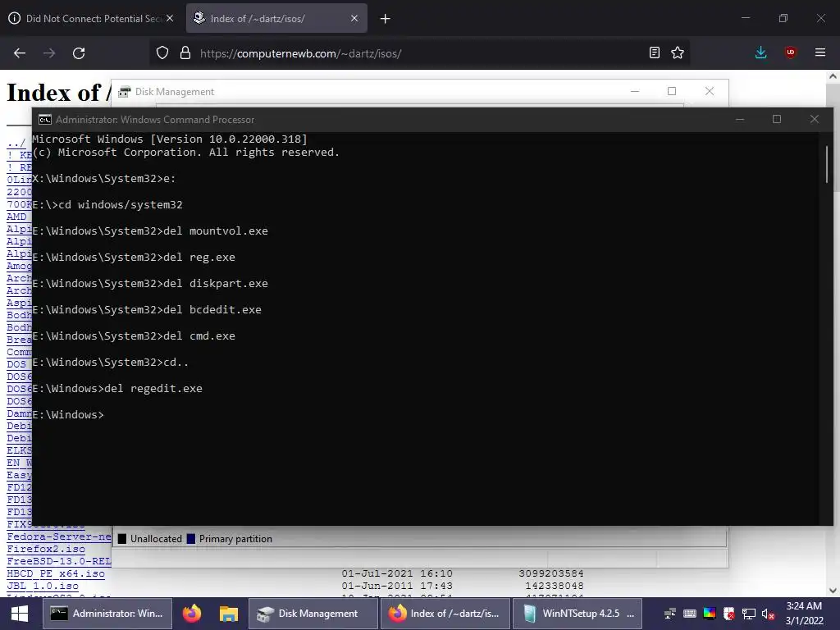The width and height of the screenshot is (840, 630).
Task: Click the JBL_1.0.iso link
Action: pos(43,586)
